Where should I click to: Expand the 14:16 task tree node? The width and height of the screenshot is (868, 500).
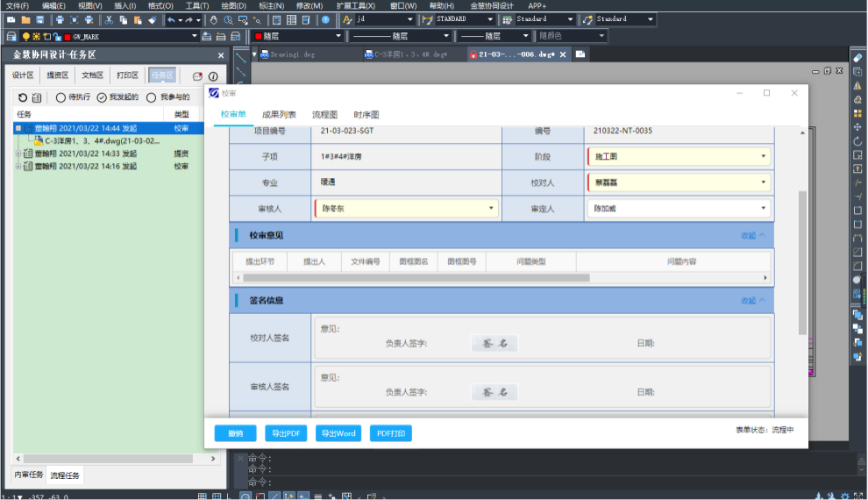coord(18,166)
